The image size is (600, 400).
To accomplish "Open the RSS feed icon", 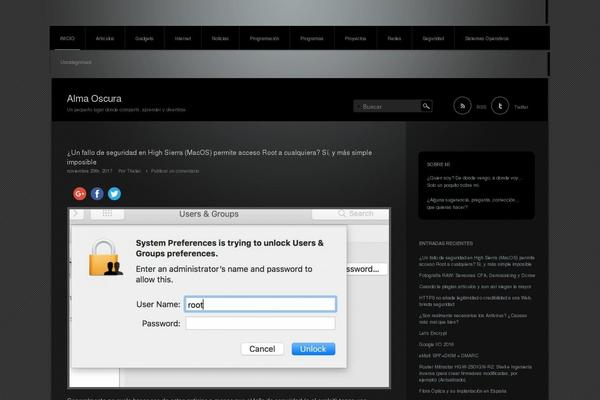I will click(462, 106).
